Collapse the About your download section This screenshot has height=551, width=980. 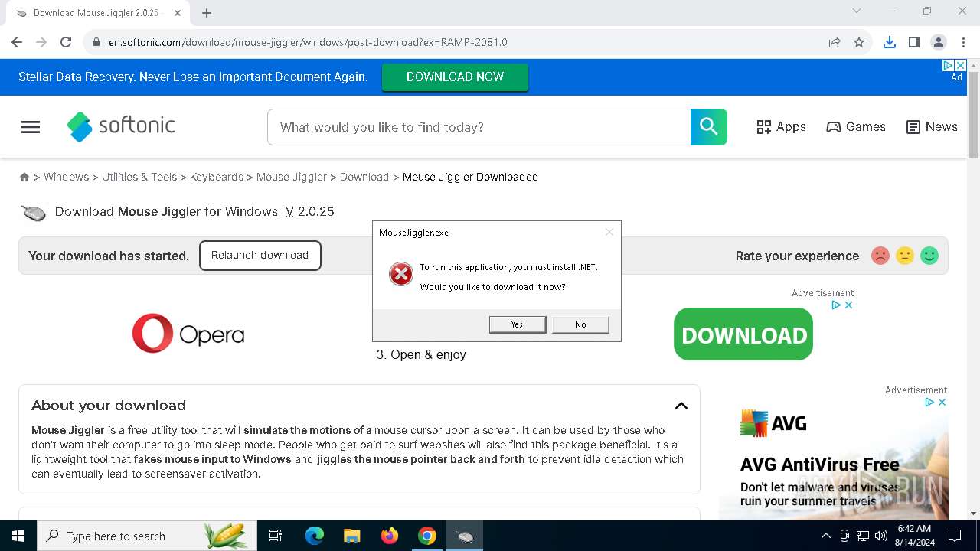click(x=681, y=406)
